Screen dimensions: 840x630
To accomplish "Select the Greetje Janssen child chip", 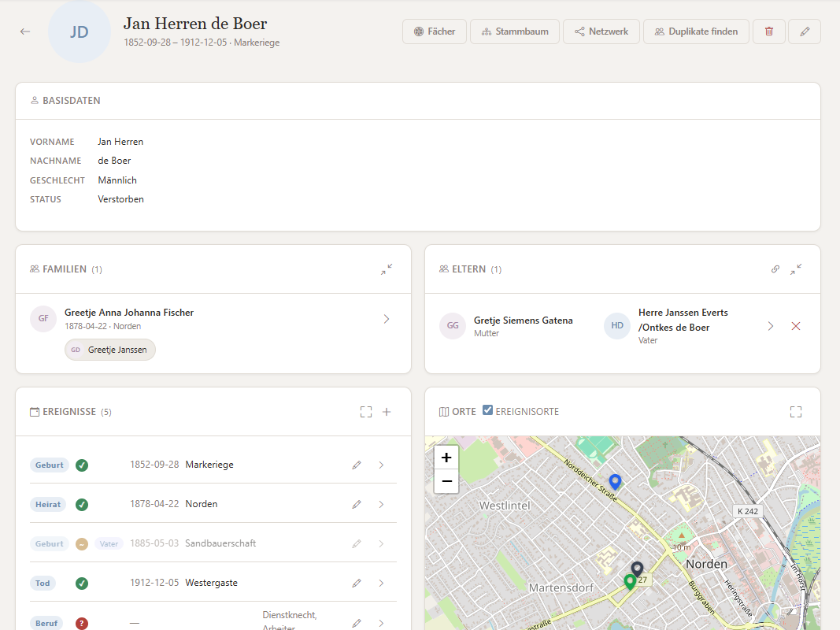I will [x=109, y=350].
